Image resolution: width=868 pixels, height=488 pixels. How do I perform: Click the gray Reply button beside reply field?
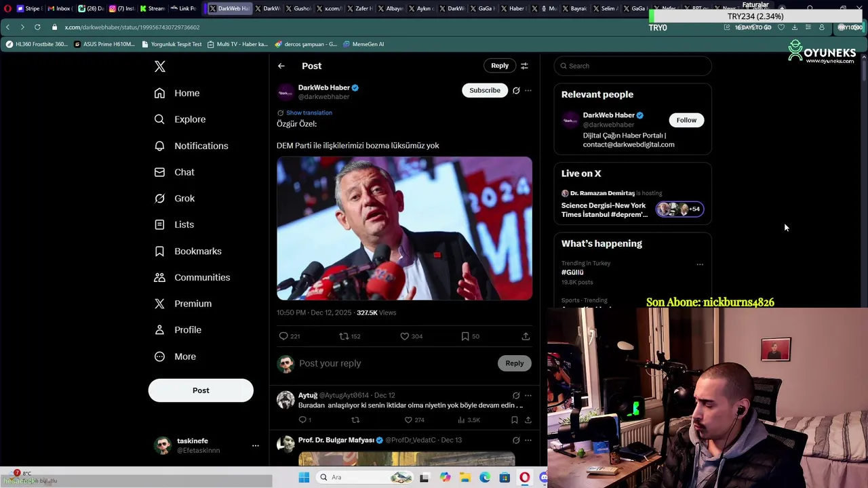(x=515, y=363)
